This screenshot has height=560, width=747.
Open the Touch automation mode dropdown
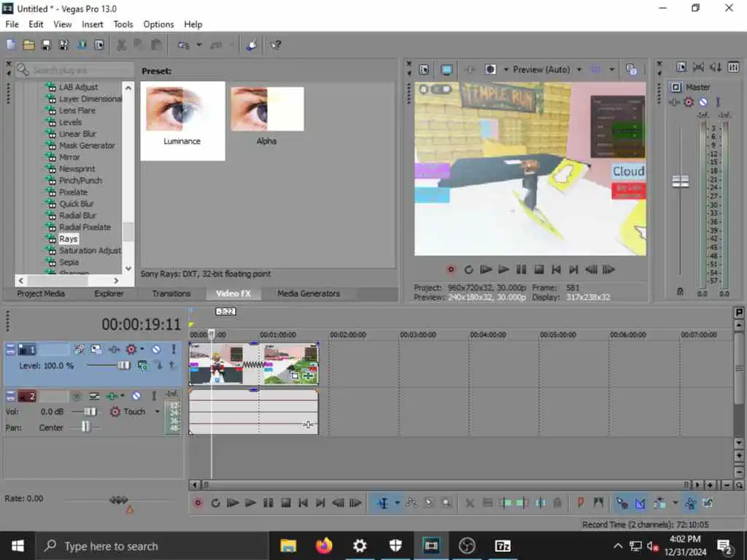[158, 411]
